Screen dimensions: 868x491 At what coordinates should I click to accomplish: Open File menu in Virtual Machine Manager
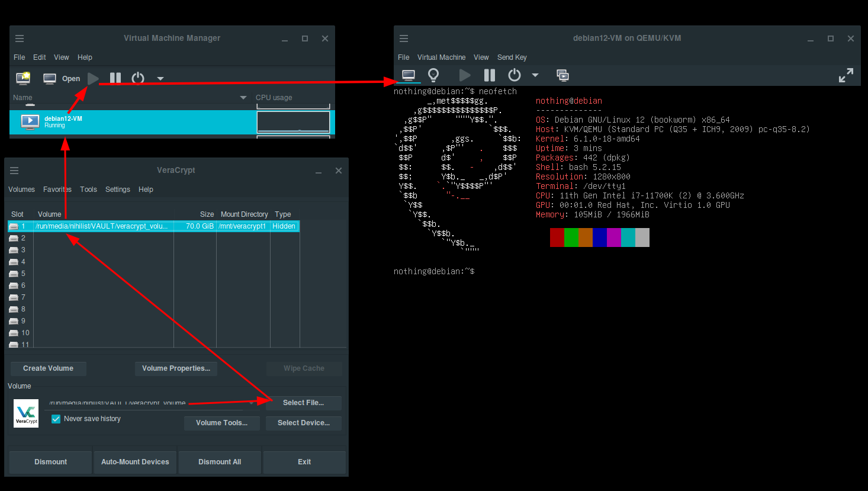(20, 57)
